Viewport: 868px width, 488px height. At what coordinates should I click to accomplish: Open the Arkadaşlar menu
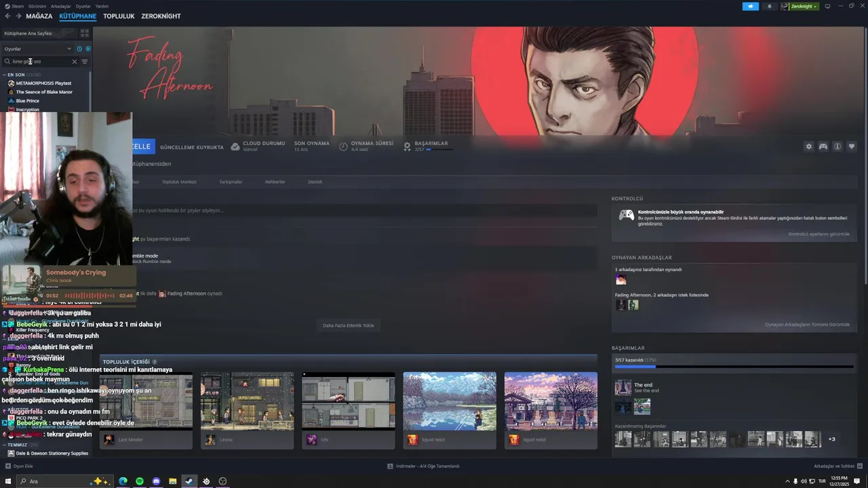60,6
